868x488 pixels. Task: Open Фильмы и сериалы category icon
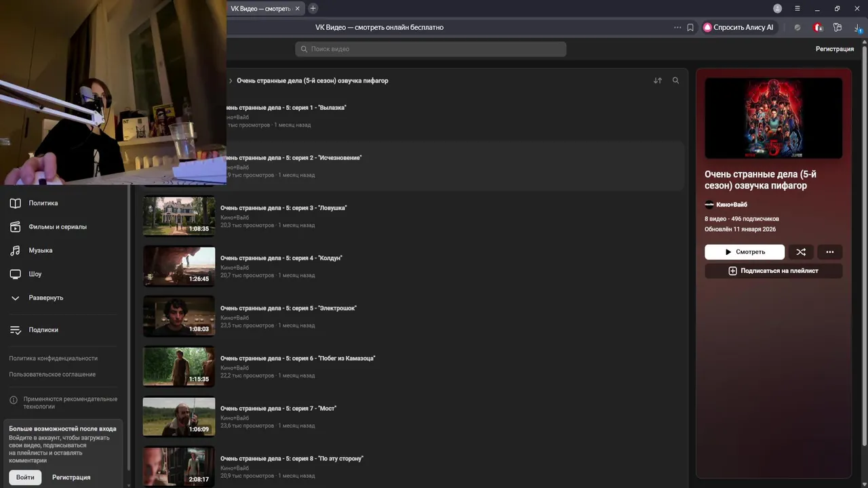click(15, 227)
